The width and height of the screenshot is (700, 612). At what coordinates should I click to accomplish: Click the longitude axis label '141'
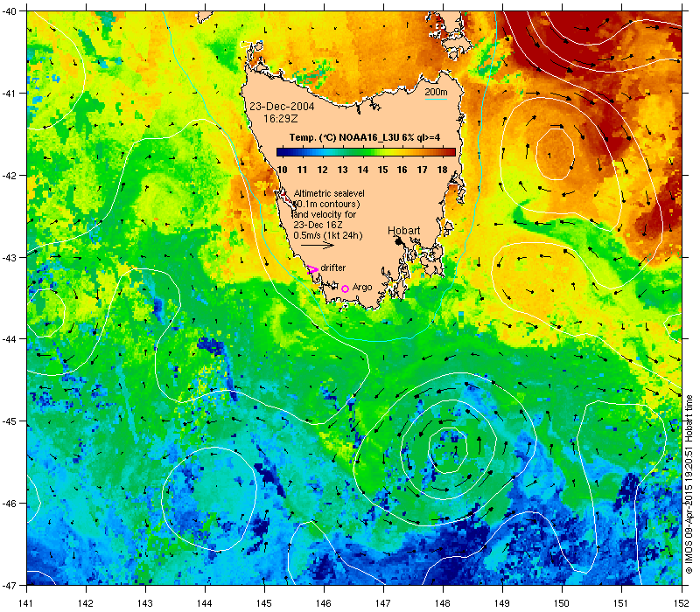tap(26, 603)
